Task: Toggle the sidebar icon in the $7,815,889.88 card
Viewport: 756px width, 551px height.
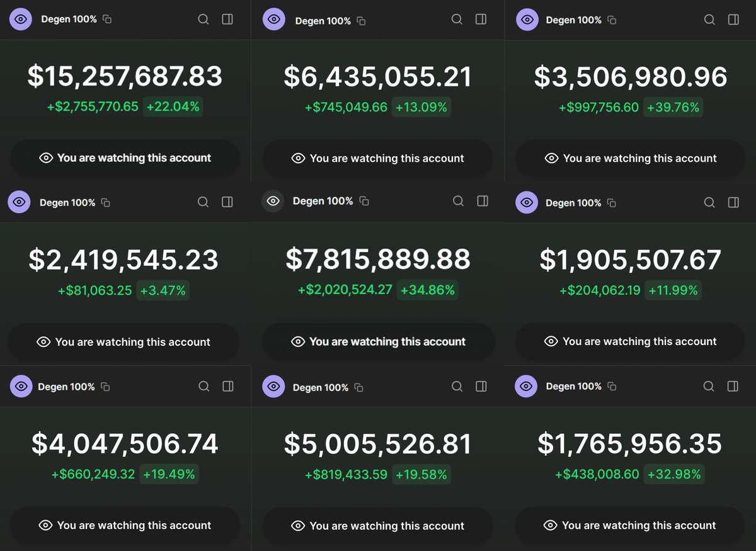Action: point(483,201)
